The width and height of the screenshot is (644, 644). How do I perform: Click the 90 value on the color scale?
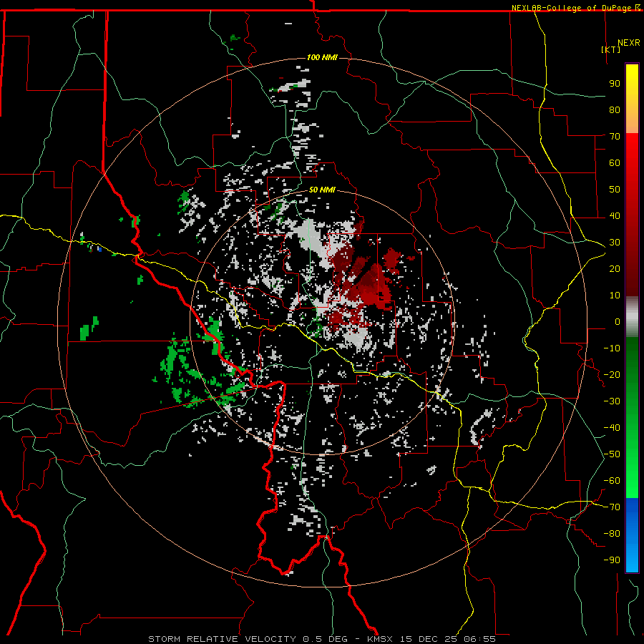pyautogui.click(x=615, y=84)
